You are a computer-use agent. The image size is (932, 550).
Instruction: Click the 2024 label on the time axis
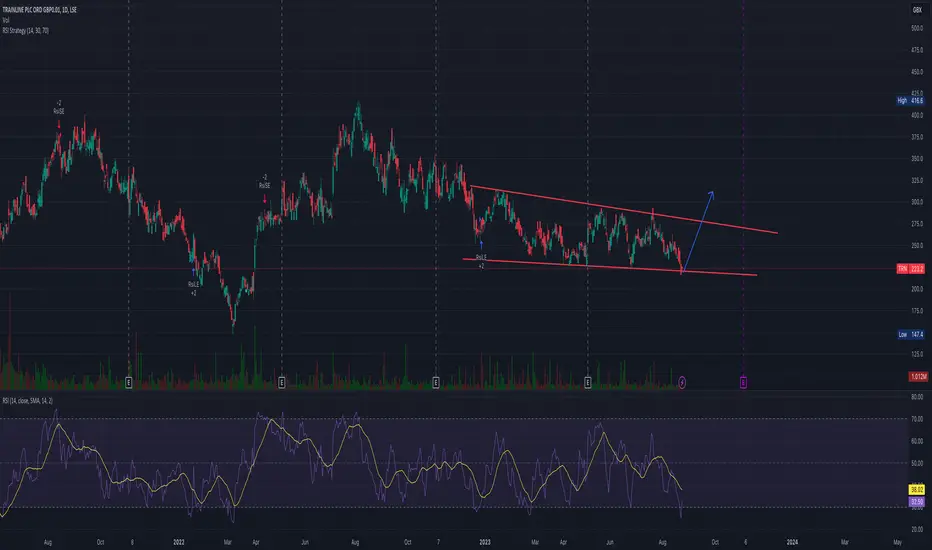792,542
